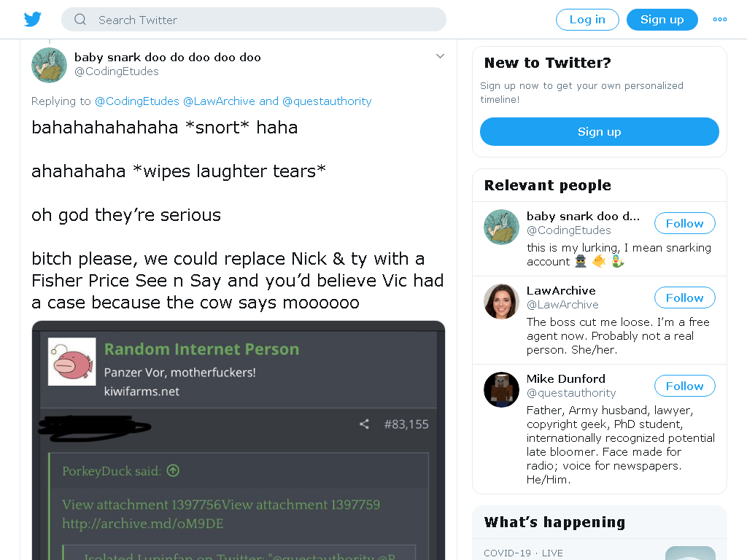Expand the tweet options chevron
Viewport: 747px width, 560px height.
(x=440, y=56)
